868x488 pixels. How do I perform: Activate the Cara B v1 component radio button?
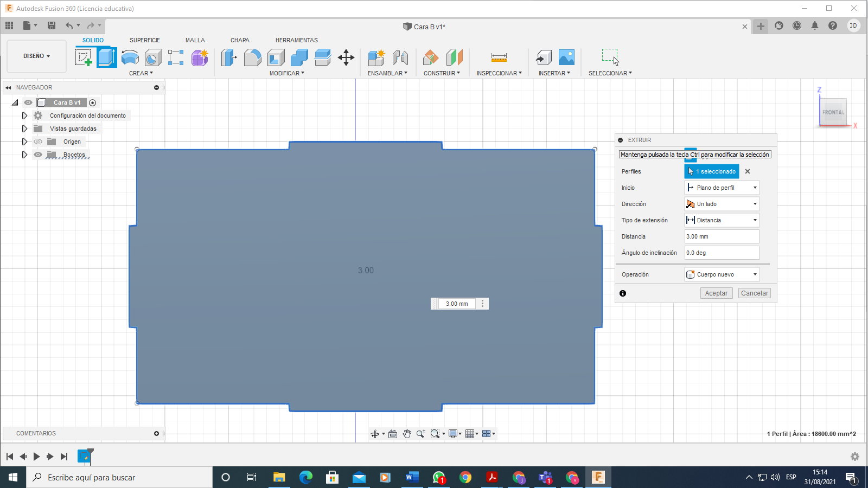coord(93,102)
